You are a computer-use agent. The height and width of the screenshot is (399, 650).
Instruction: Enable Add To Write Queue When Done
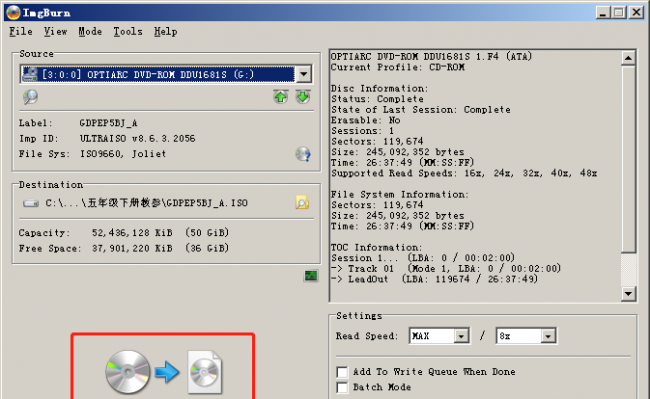(x=342, y=372)
